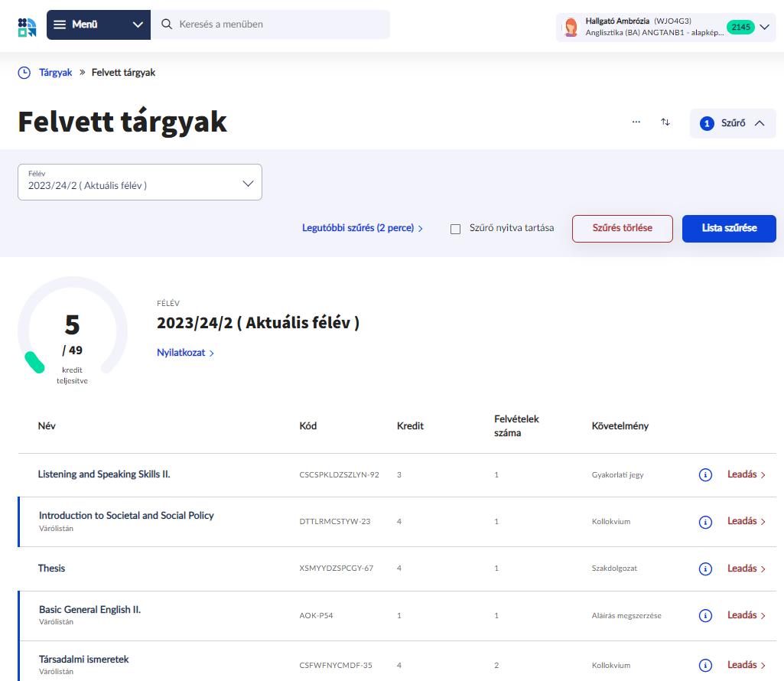Show info for Listening and Speaking Skills II.
This screenshot has width=784, height=681.
705,475
